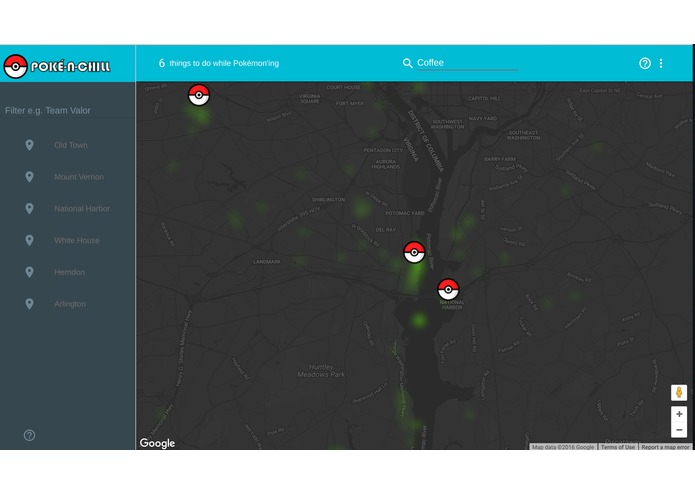Click the Poke-N-Chill title text
Screen dimensions: 695x494
(x=70, y=67)
